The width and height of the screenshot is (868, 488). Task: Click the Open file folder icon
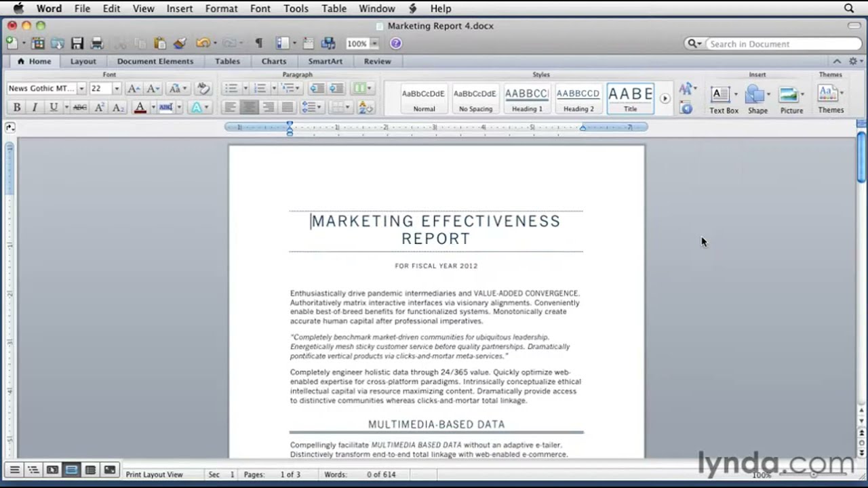[x=58, y=43]
